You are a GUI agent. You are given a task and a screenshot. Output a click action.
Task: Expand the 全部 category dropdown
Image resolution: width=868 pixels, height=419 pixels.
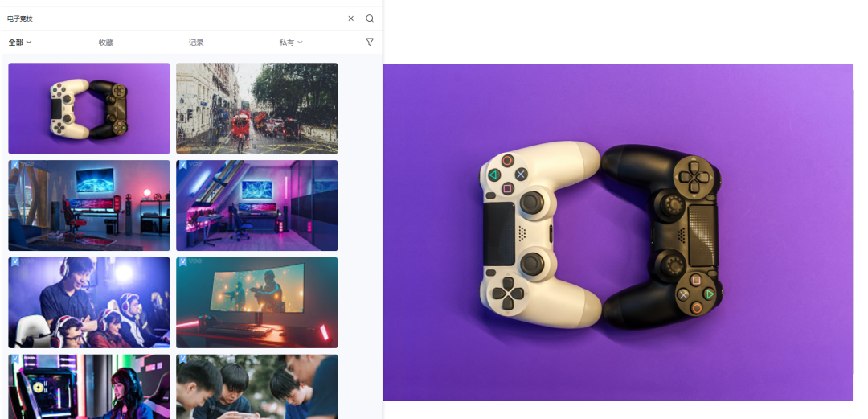click(20, 42)
